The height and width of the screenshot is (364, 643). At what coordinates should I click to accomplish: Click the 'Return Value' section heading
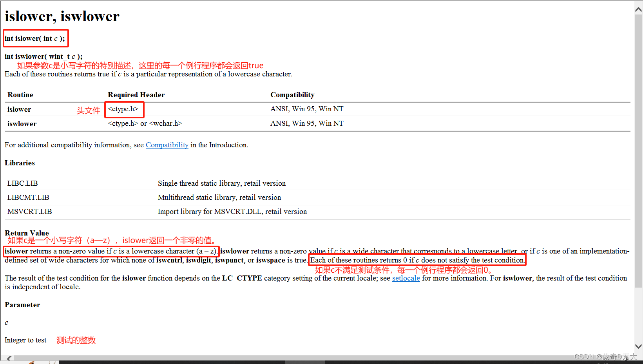pos(27,233)
